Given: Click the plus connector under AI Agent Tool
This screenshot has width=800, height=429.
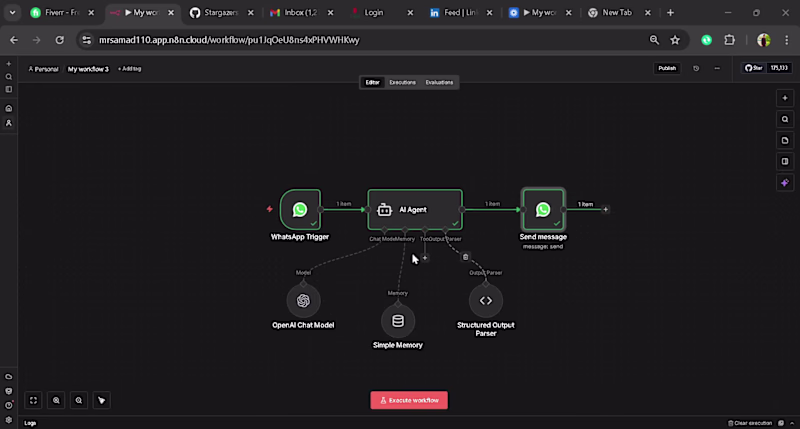Looking at the screenshot, I should point(424,258).
